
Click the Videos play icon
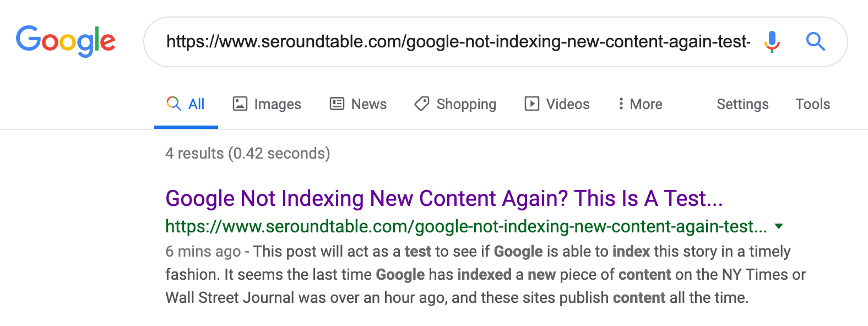tap(531, 104)
